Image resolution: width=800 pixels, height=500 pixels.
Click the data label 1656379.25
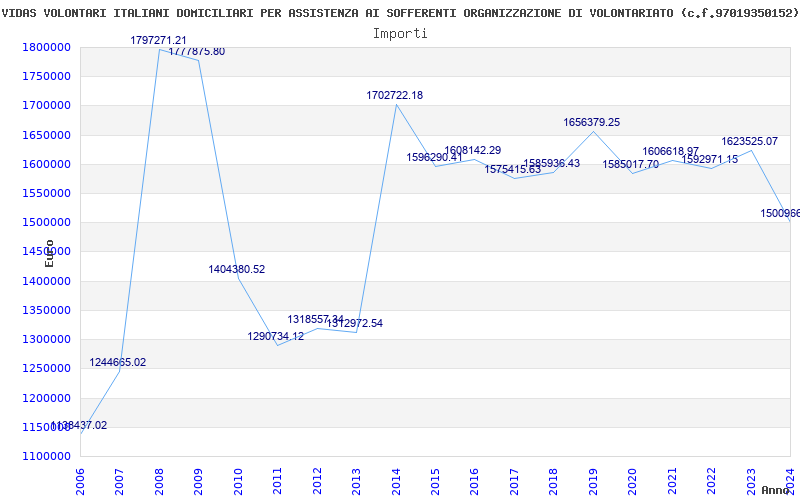(592, 122)
